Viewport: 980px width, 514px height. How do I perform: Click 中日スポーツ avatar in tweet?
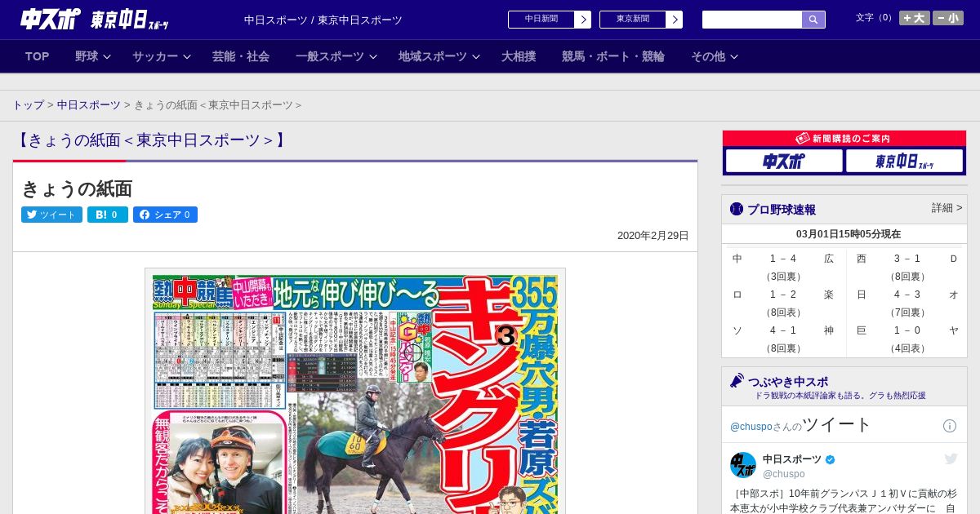(743, 465)
